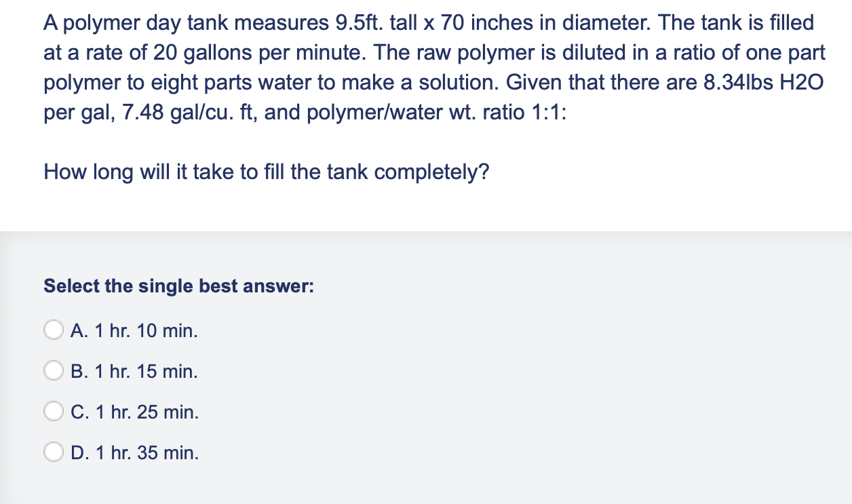Image resolution: width=852 pixels, height=504 pixels.
Task: Click the label text 'A. 1 hr. 10 min.'
Action: coord(134,331)
